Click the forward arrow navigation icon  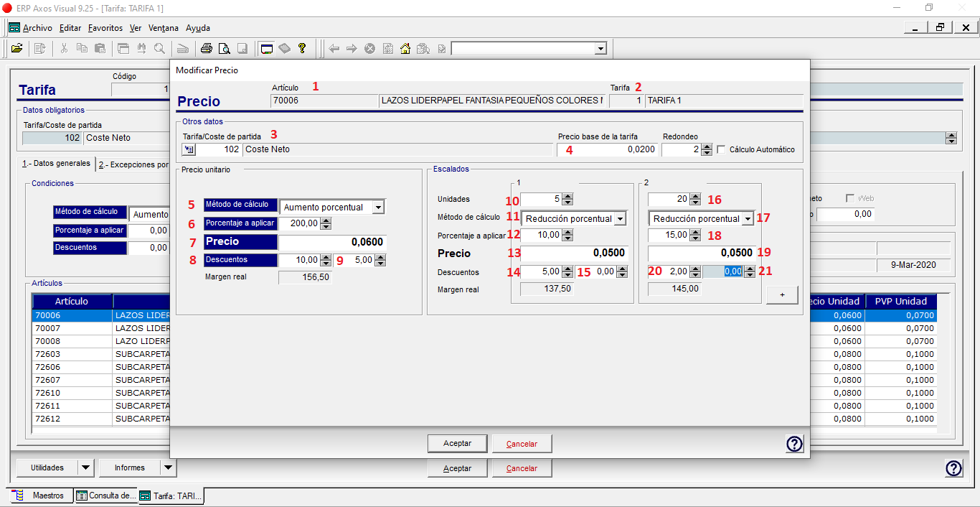click(352, 49)
